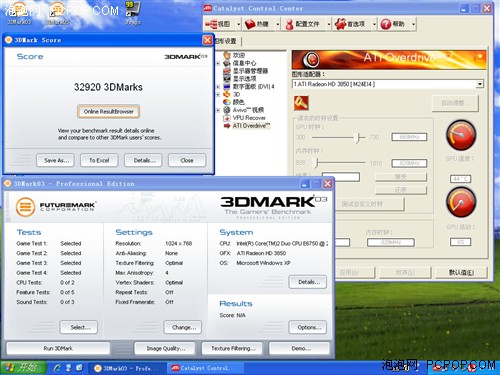This screenshot has width=500, height=375.
Task: Switch to the 图形设置 tab
Action: 227,41
